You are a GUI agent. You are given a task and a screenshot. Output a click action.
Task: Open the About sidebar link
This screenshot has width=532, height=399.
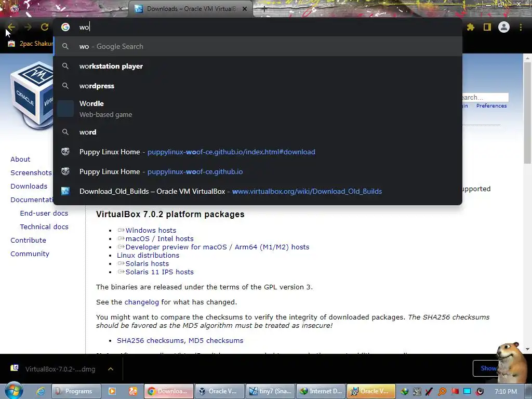(20, 159)
